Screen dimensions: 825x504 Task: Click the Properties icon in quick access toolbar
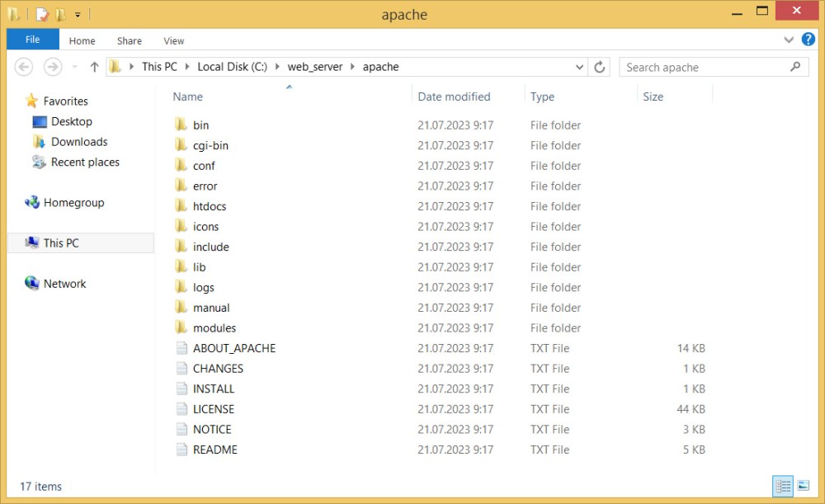[42, 14]
